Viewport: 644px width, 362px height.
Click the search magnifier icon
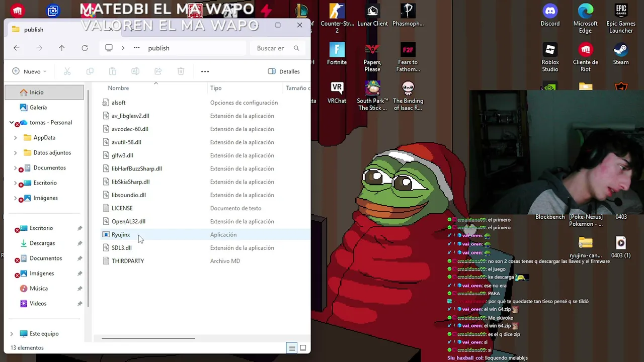(x=296, y=48)
